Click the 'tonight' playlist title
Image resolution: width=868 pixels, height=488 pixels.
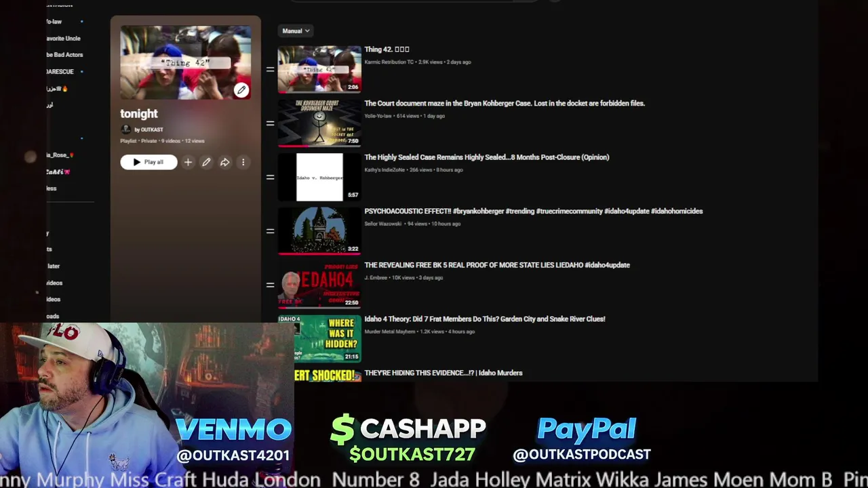(139, 114)
